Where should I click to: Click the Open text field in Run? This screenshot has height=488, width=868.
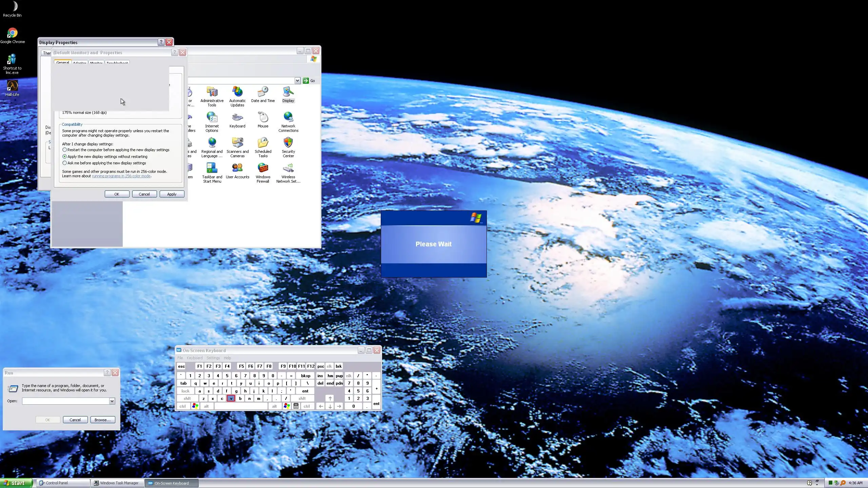coord(65,401)
